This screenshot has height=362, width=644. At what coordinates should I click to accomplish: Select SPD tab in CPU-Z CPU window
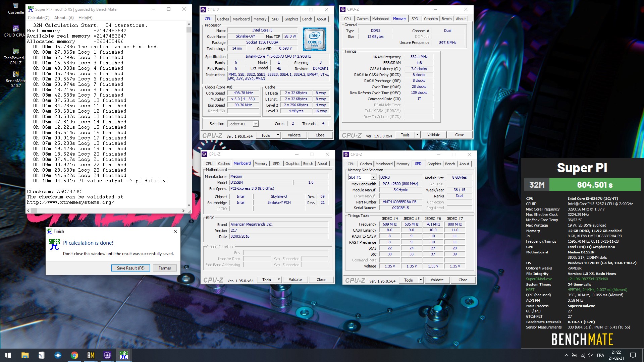point(275,19)
